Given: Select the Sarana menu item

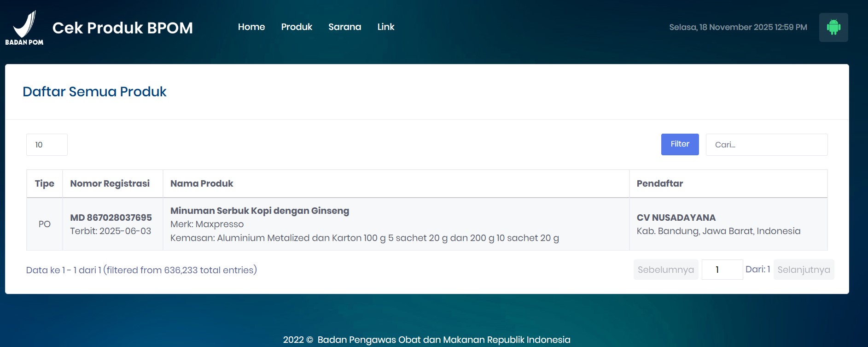Looking at the screenshot, I should tap(344, 27).
